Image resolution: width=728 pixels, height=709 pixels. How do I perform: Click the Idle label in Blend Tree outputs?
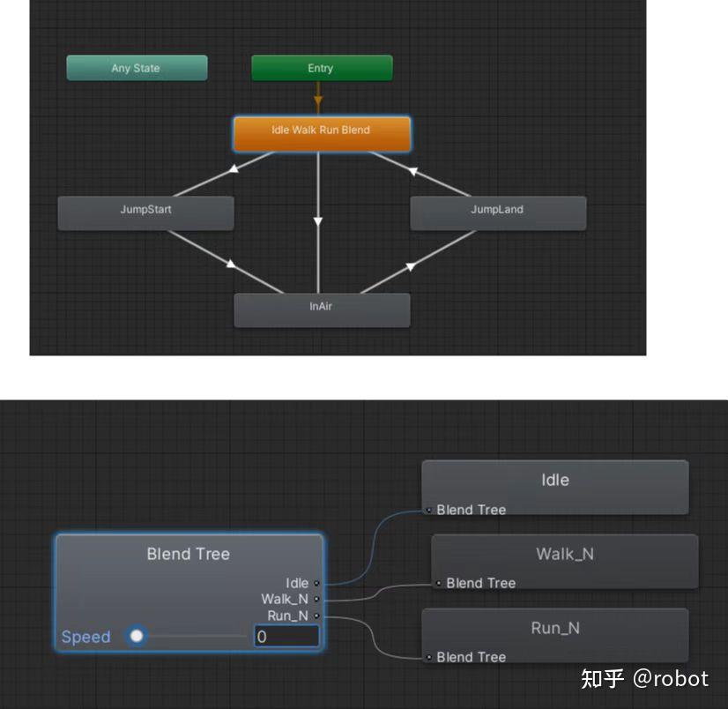297,583
